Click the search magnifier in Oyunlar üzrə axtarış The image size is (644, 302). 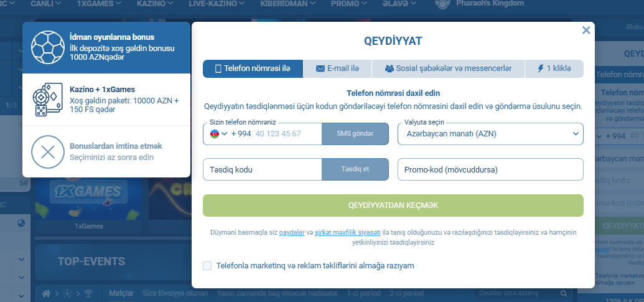[564, 293]
